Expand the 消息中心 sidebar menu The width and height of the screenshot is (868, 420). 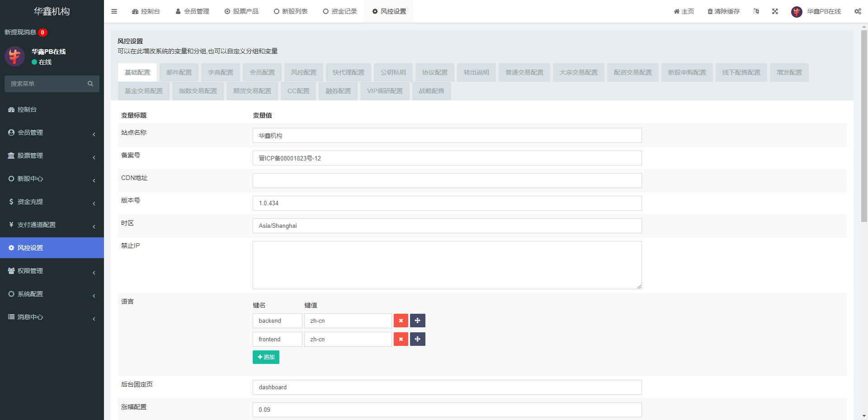pos(52,317)
